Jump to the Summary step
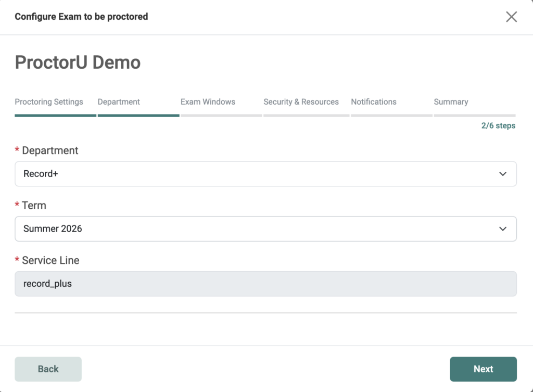Screen dimensions: 533x392 click(451, 102)
